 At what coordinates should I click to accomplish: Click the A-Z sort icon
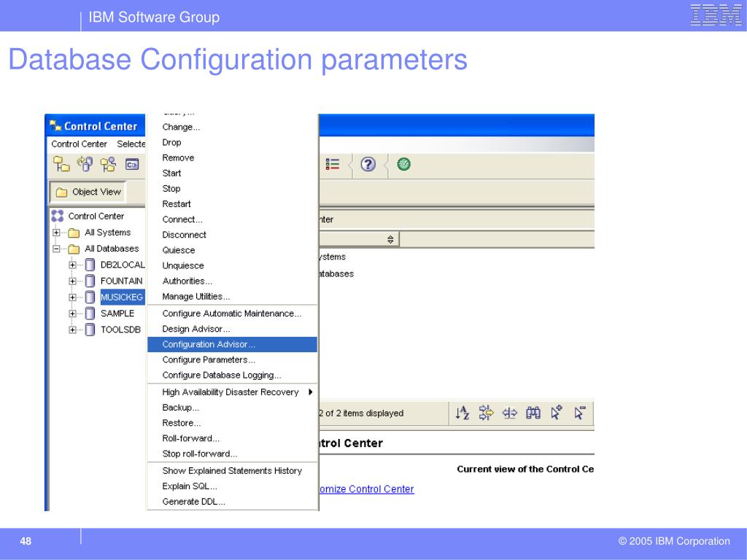click(x=462, y=413)
